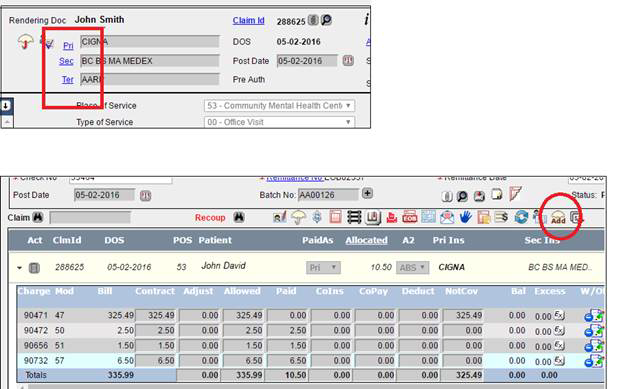Click the Allocated column header link
Screen dimensions: 623x389
[366, 240]
